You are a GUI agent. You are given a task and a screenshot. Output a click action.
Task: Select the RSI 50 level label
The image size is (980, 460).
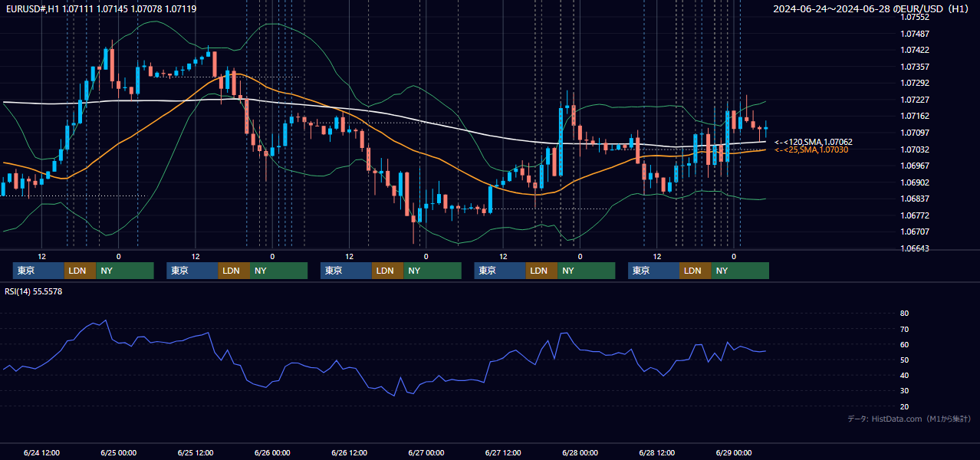click(904, 360)
